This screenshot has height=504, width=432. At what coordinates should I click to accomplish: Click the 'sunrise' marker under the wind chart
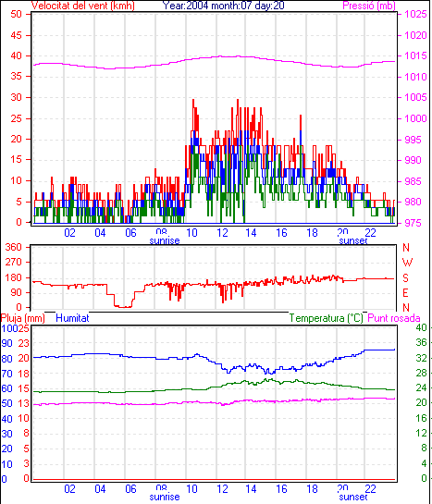(165, 240)
